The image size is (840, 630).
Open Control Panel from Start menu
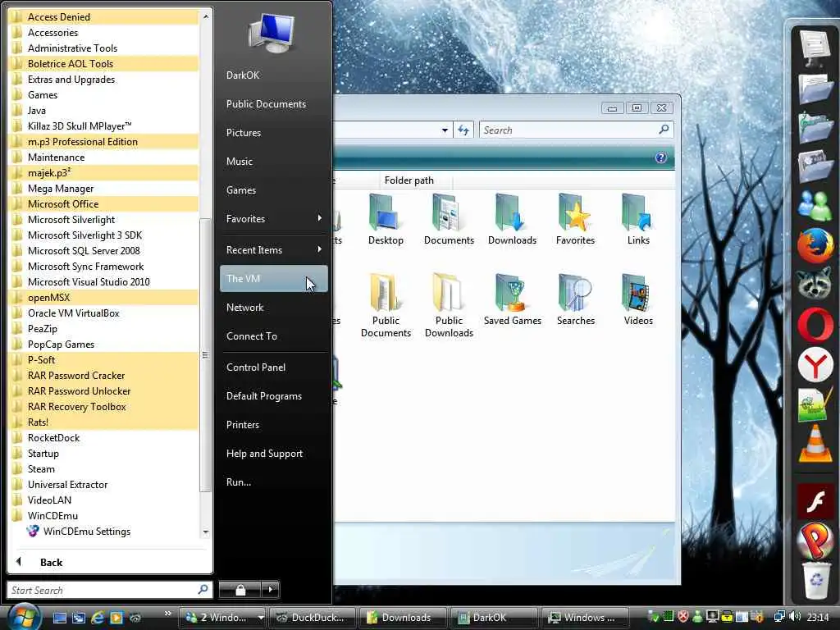[x=274, y=367]
